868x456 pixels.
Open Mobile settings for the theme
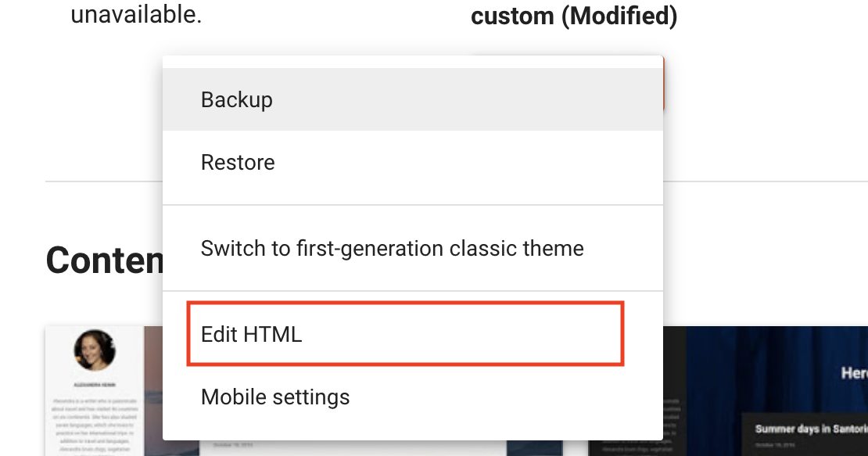pos(274,397)
